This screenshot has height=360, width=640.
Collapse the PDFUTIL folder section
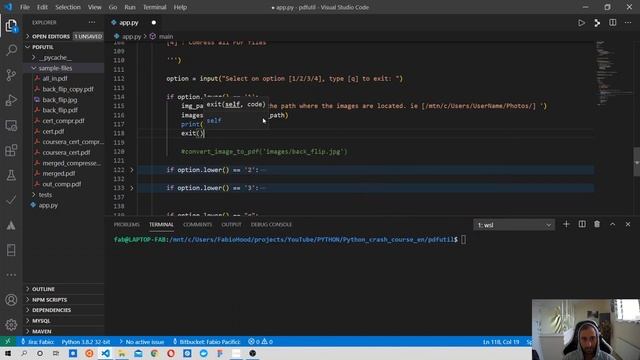click(64, 47)
